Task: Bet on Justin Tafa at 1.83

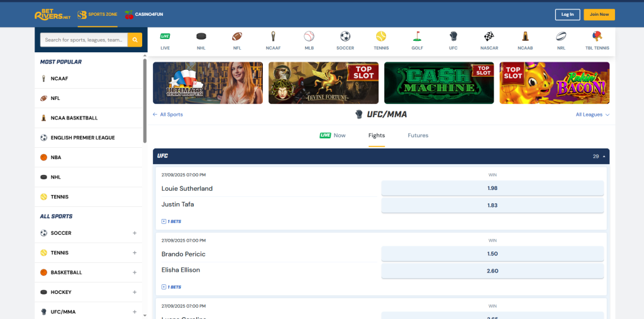Action: tap(492, 206)
